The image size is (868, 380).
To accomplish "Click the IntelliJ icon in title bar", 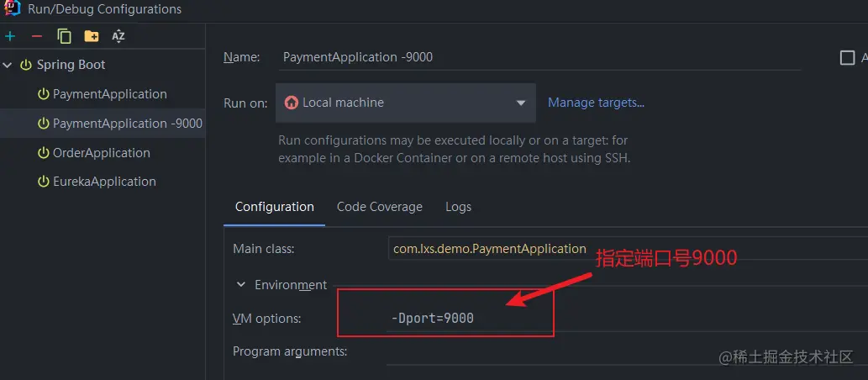I will pyautogui.click(x=12, y=8).
